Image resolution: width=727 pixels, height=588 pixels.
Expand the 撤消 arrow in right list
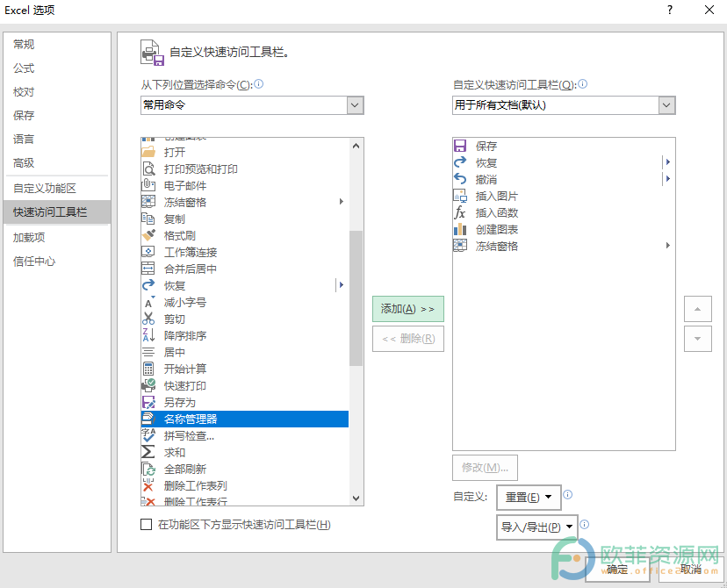[667, 179]
